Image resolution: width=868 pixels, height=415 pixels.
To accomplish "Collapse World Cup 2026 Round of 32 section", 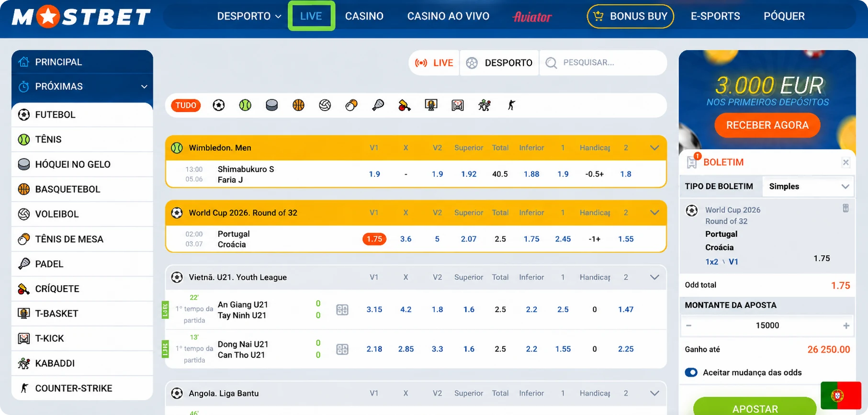I will pyautogui.click(x=654, y=213).
